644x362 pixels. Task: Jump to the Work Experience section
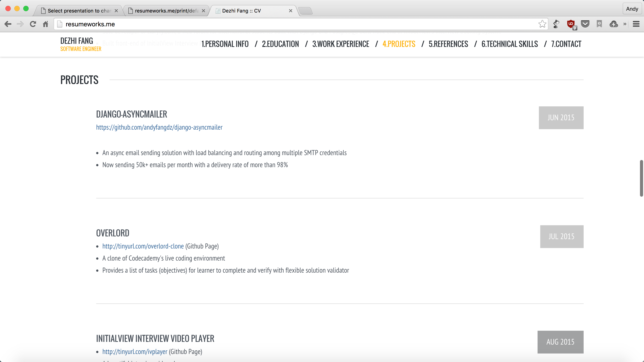pos(341,44)
